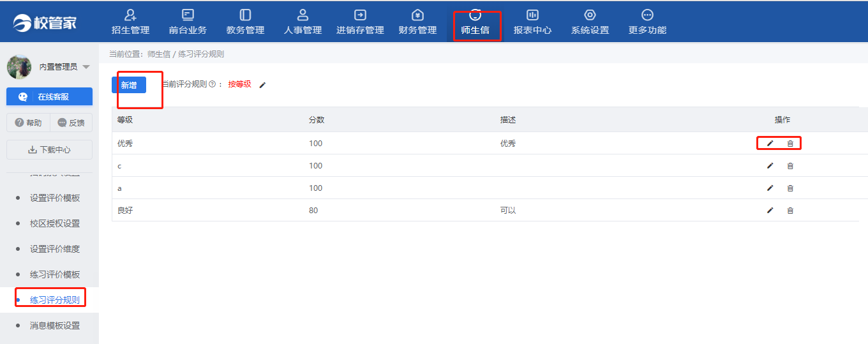The width and height of the screenshot is (868, 344).
Task: Click the 校管家 logo
Action: click(x=45, y=22)
